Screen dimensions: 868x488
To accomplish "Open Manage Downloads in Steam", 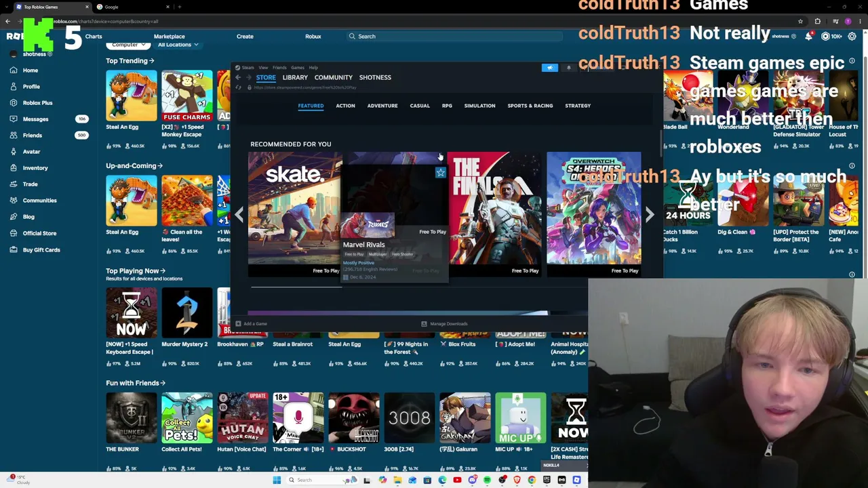I will [444, 324].
